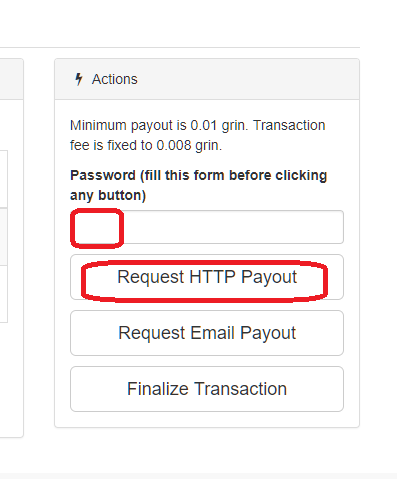Focus the Password input field
397x479 pixels.
tap(207, 227)
